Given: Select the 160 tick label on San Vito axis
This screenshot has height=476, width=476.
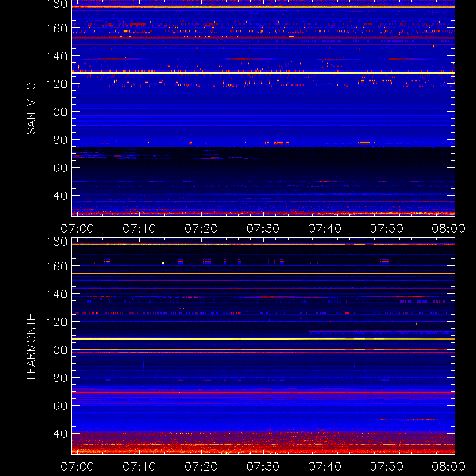Looking at the screenshot, I should [x=57, y=28].
